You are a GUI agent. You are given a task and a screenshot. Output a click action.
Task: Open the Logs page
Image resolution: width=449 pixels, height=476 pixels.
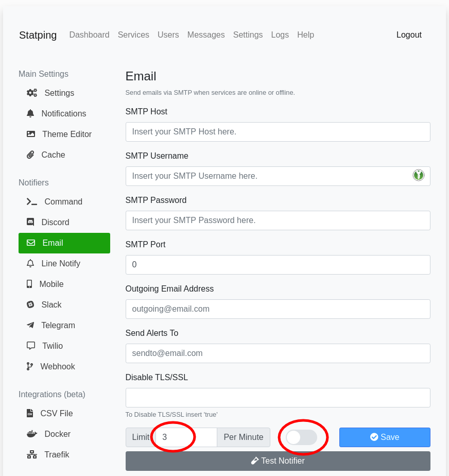pos(280,35)
